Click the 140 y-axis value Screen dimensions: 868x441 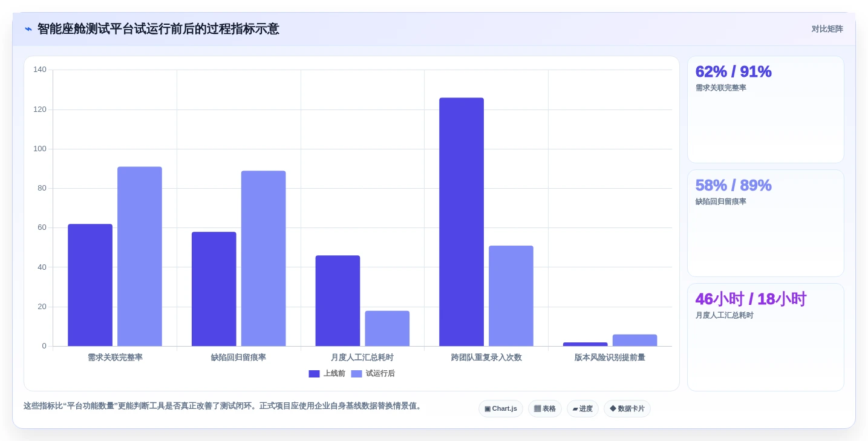pos(40,70)
